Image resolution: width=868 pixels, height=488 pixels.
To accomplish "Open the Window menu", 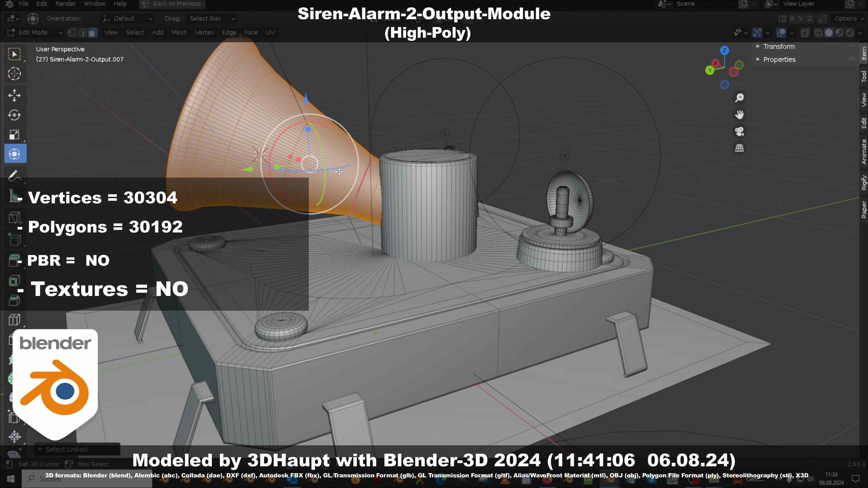I will coord(95,4).
